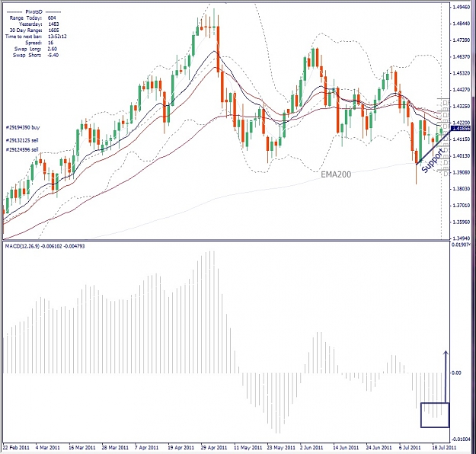Click price level 1.41150 on axis
The height and width of the screenshot is (454, 476).
click(x=461, y=139)
